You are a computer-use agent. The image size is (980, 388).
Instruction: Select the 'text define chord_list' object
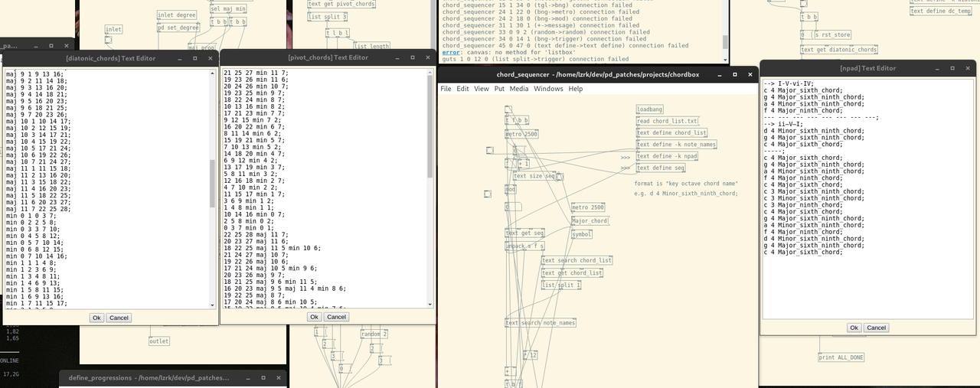(671, 132)
